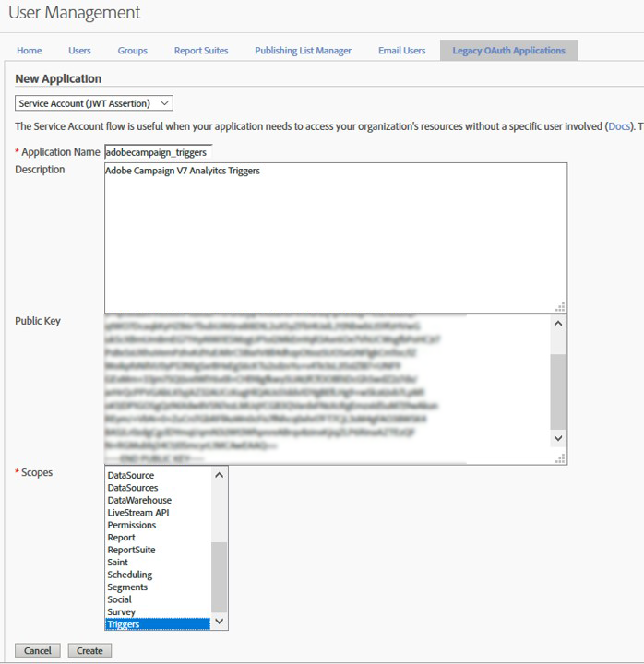Go to the Report Suites tab
The height and width of the screenshot is (664, 644).
point(201,51)
